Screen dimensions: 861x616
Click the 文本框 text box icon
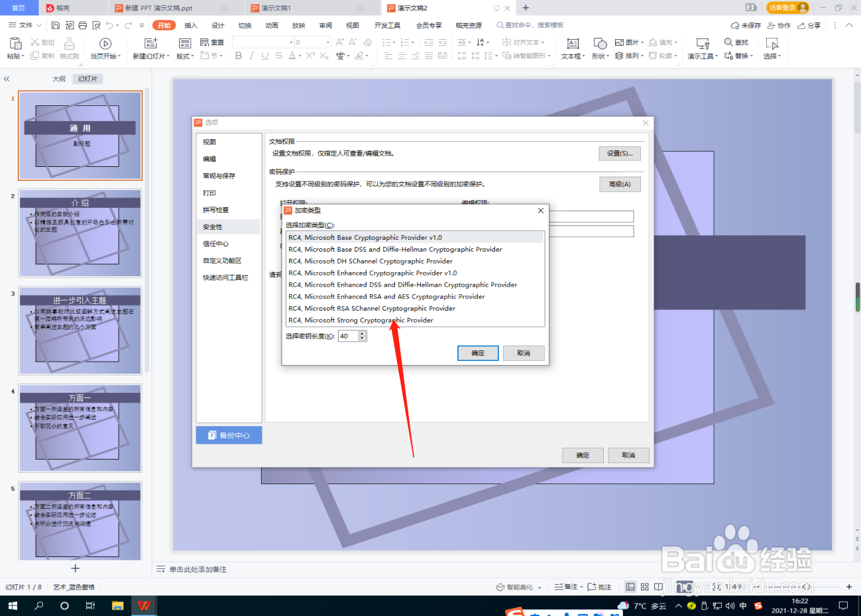(x=573, y=44)
